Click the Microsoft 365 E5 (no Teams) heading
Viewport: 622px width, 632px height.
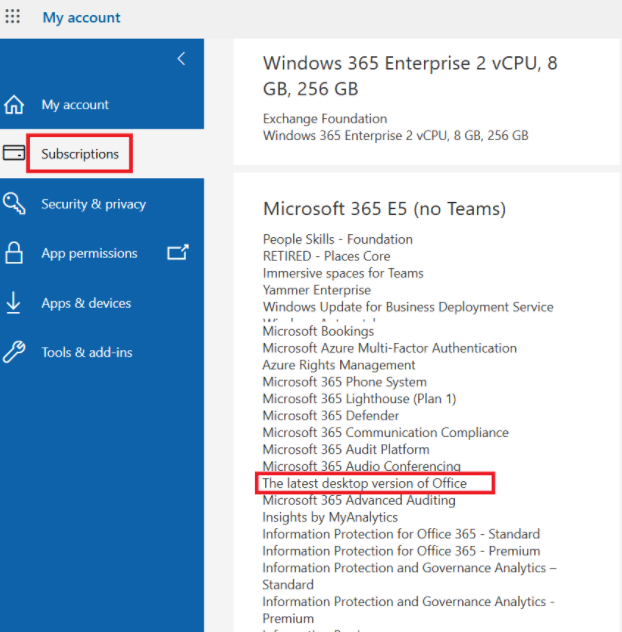(x=384, y=209)
